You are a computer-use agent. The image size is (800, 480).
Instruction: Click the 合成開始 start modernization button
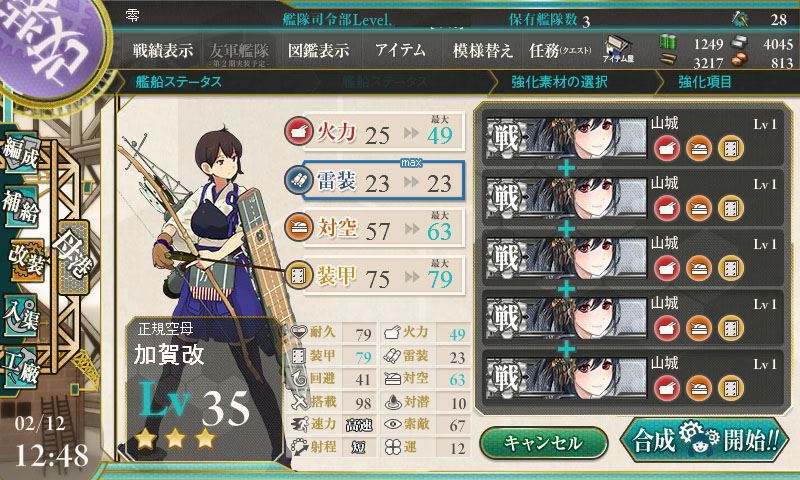coord(705,440)
